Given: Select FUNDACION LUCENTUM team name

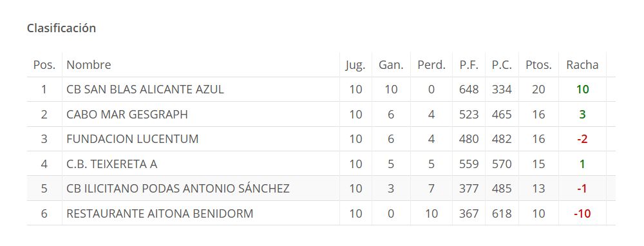Looking at the screenshot, I should pyautogui.click(x=132, y=139).
